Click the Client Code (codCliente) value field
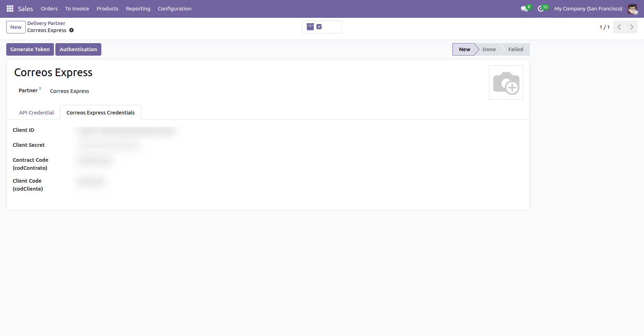This screenshot has height=336, width=644. click(92, 182)
